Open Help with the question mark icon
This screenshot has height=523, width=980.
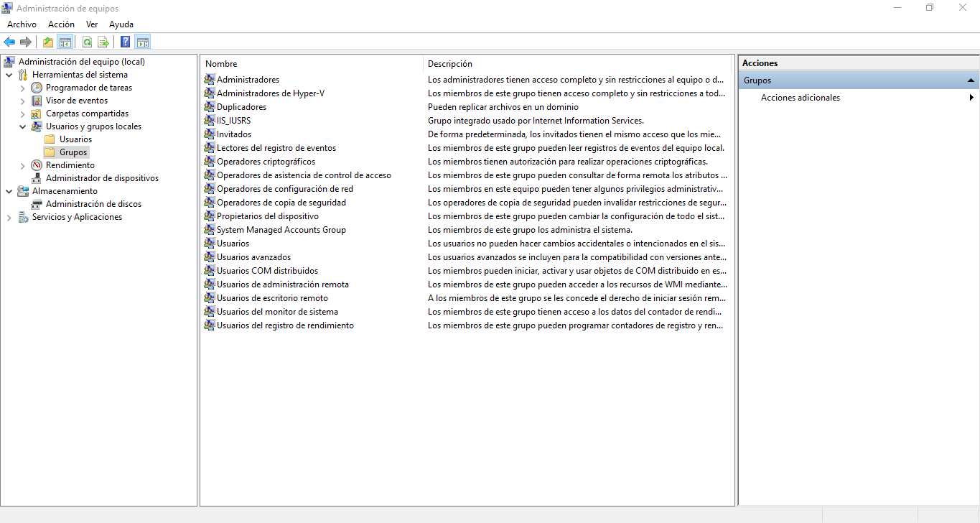tap(126, 42)
